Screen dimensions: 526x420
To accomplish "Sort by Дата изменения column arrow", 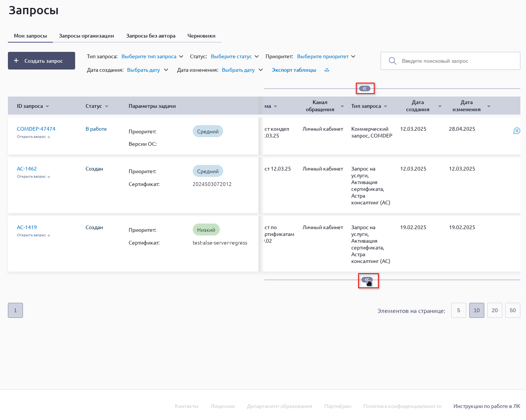I will [x=488, y=106].
